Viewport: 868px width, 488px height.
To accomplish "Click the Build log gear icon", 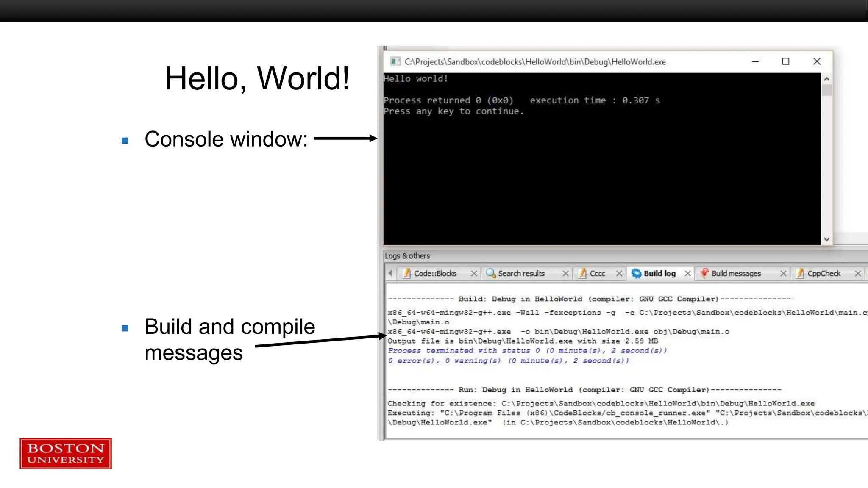I will [x=636, y=273].
